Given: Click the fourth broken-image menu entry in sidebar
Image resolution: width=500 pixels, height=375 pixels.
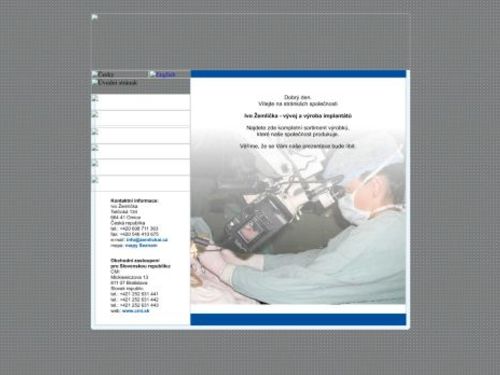Looking at the screenshot, I should pos(141,151).
